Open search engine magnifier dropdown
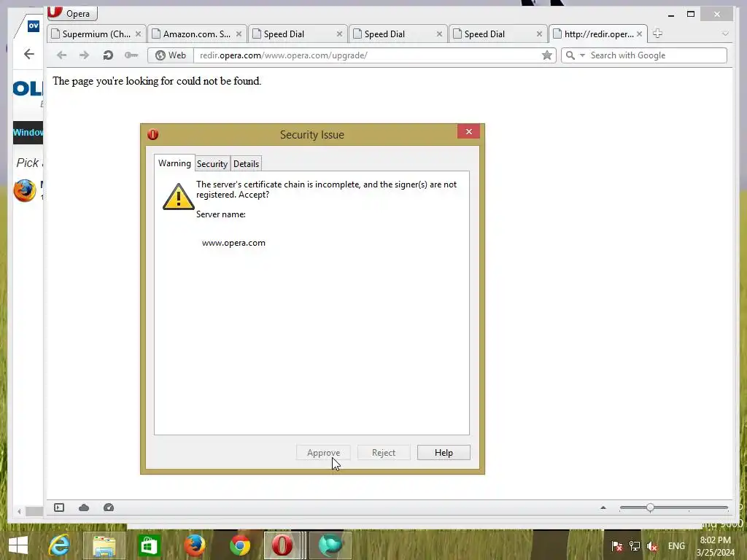This screenshot has height=560, width=747. [x=575, y=55]
